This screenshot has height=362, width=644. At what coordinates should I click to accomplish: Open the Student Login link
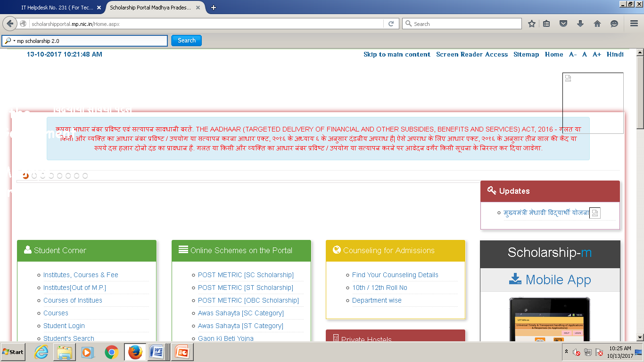tap(64, 326)
